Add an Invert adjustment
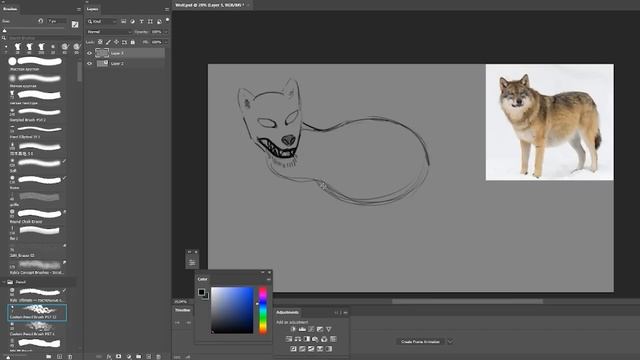Screen dimensions: 640x360 [x=293, y=349]
